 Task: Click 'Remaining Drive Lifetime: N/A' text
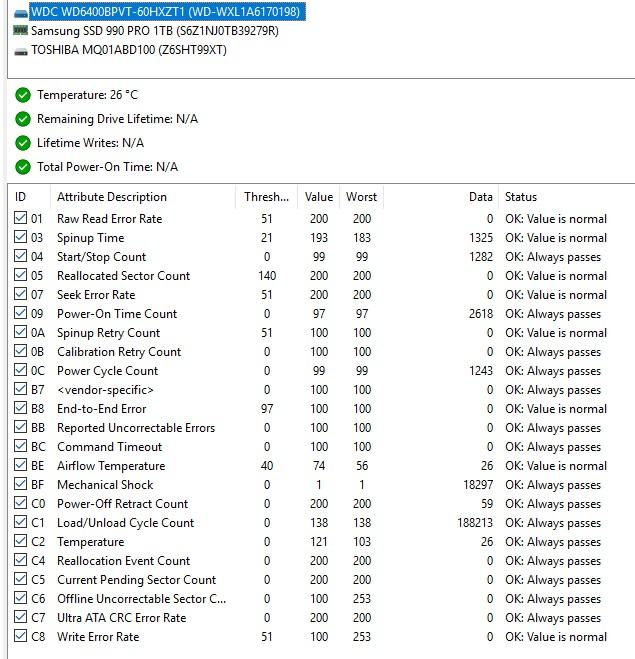[117, 119]
